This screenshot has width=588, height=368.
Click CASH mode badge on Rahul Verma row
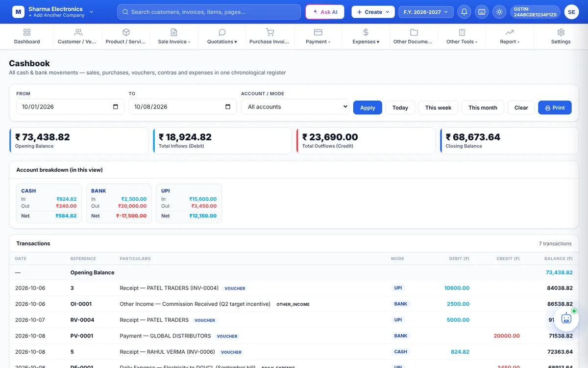pos(401,352)
